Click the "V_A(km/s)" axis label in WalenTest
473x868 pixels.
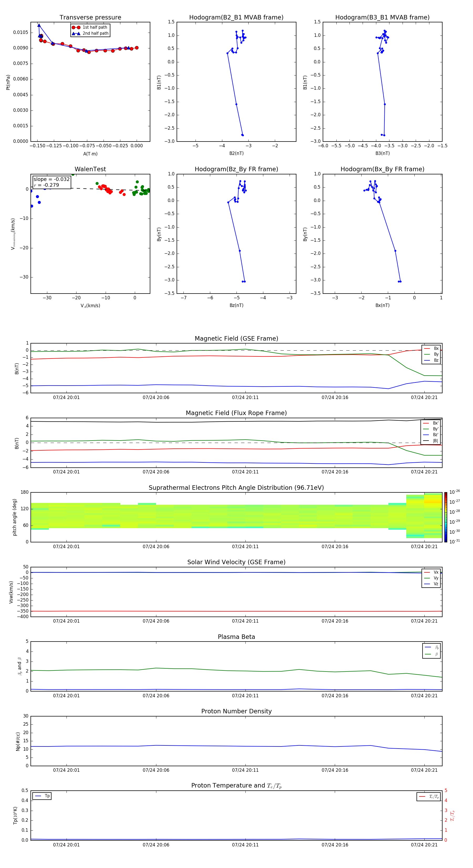click(90, 306)
